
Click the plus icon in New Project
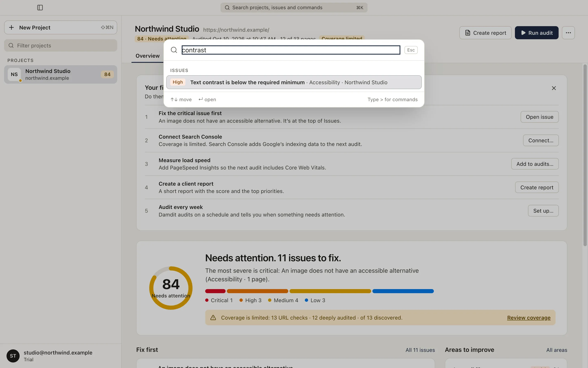point(11,27)
